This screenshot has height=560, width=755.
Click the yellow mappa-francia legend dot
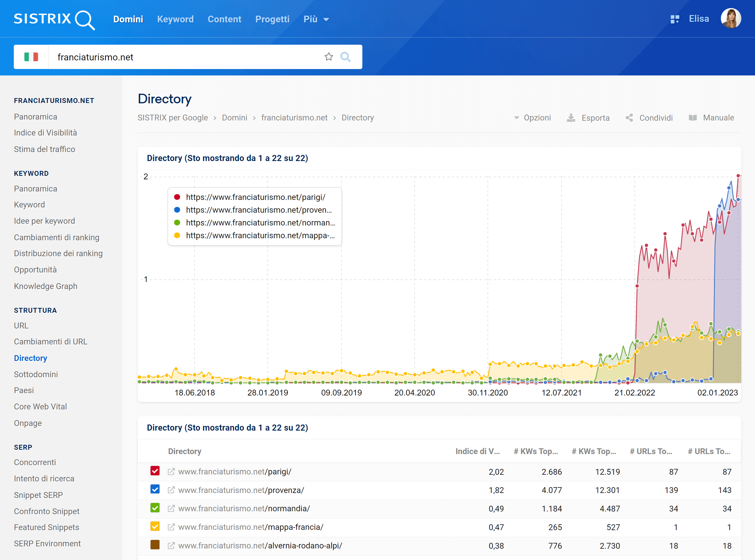point(177,235)
